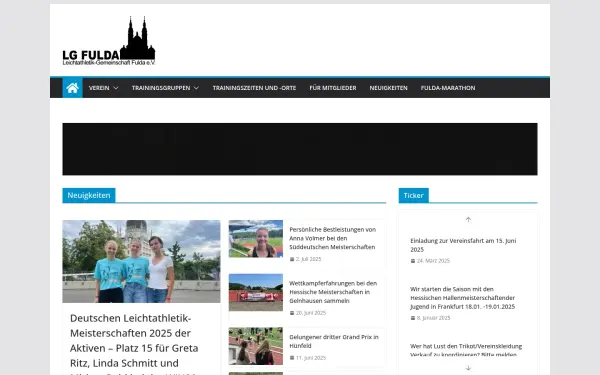
Task: Open the Trainingsgruppen menu item
Action: [161, 88]
